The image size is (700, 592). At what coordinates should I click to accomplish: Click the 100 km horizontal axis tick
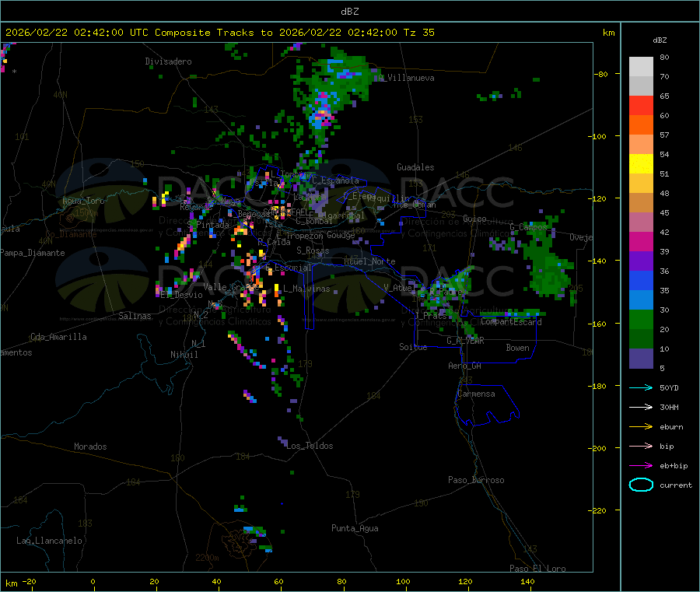(403, 581)
